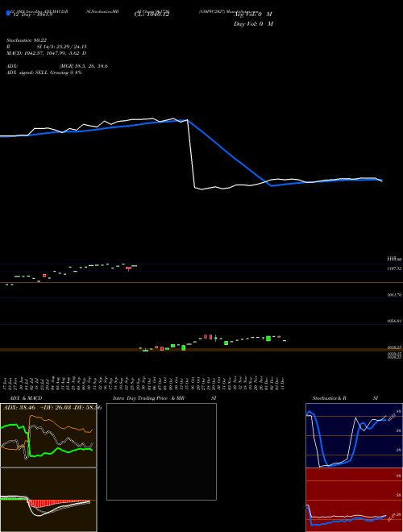Viewport: 403px width, 532px height.
Task: Click the large green candlestick near December
Action: [268, 339]
